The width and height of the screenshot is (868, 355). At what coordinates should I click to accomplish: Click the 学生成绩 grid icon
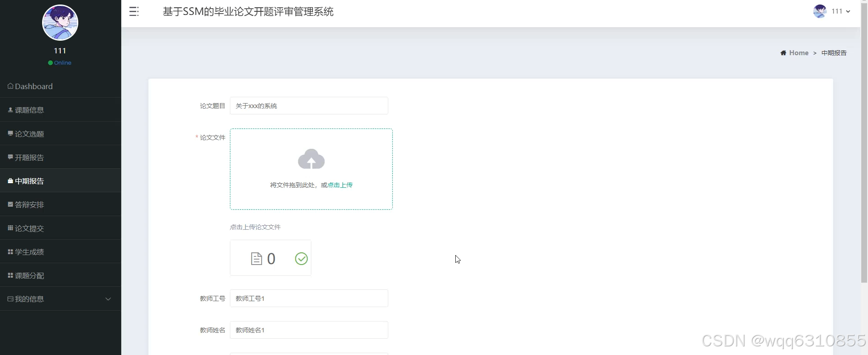pos(10,251)
